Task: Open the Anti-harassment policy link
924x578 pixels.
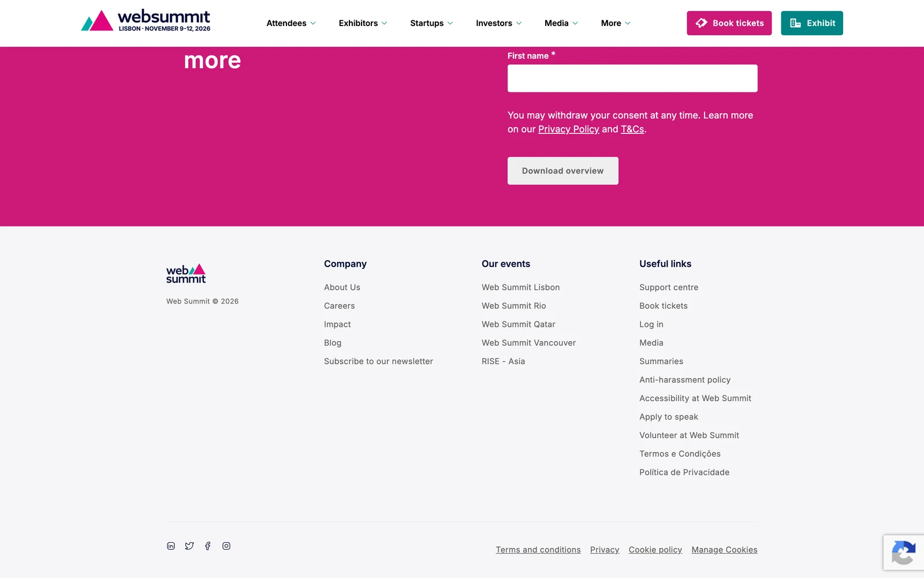Action: [685, 380]
